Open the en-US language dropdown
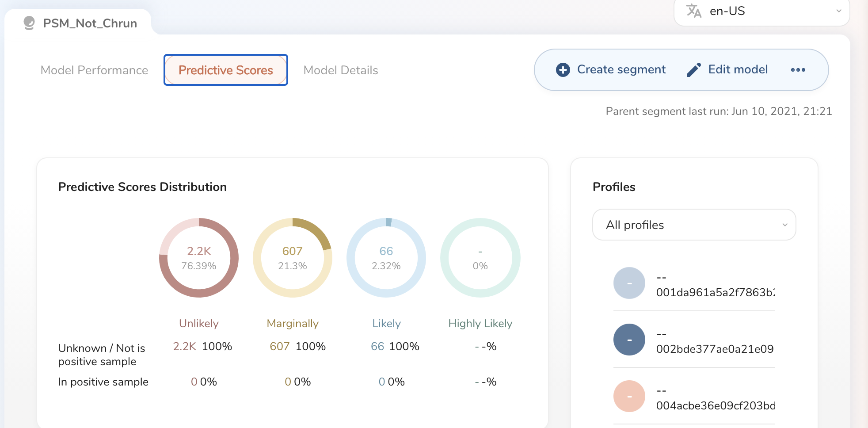The width and height of the screenshot is (868, 428). point(761,11)
